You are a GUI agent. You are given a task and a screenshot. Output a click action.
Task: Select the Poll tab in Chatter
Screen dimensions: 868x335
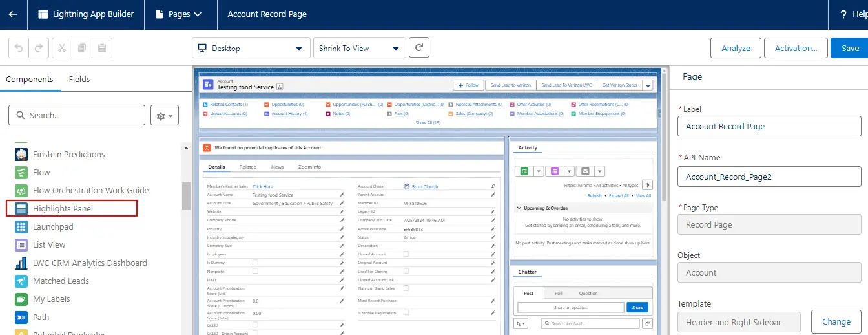(x=558, y=293)
